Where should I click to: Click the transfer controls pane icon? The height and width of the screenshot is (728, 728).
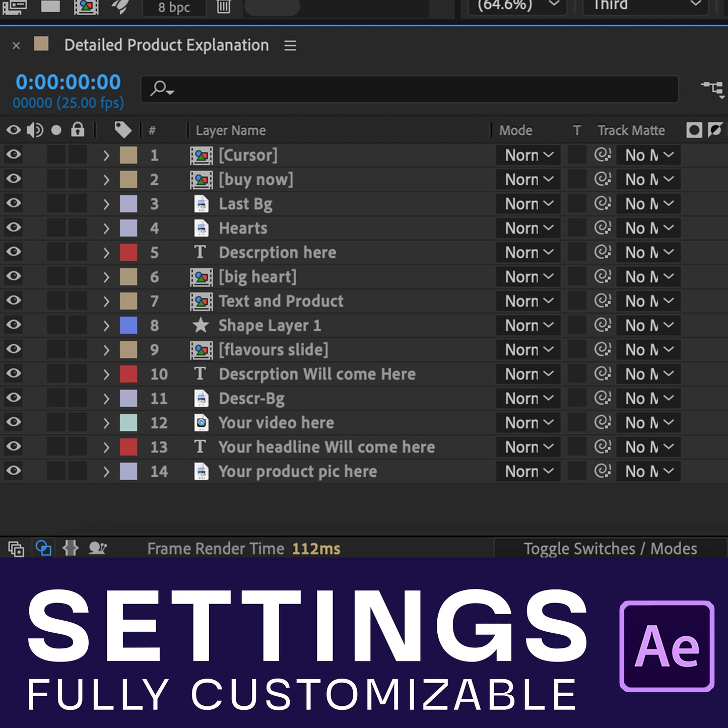(x=43, y=548)
